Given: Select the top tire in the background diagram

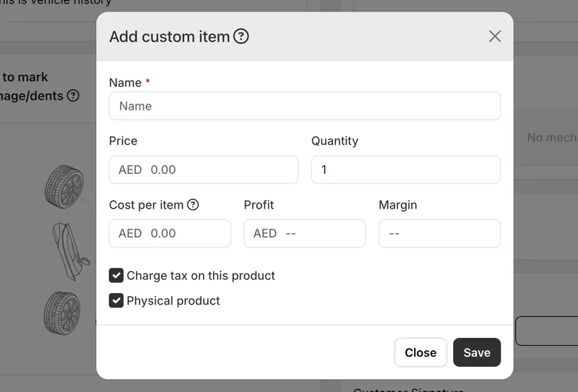Looking at the screenshot, I should [x=64, y=187].
